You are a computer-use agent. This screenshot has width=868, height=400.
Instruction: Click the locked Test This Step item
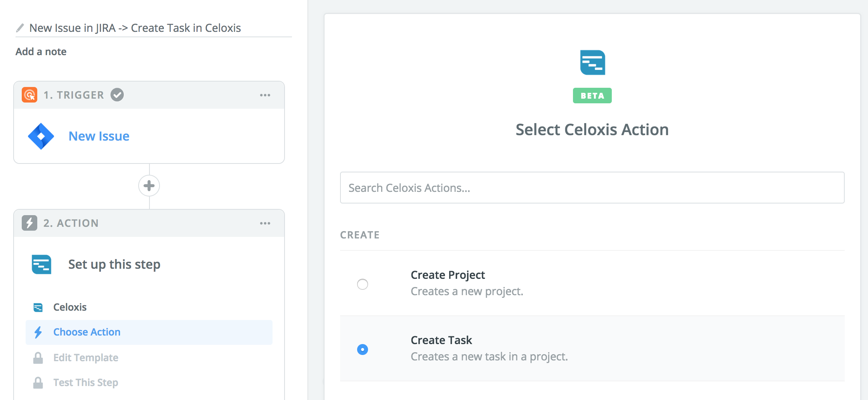pos(86,383)
